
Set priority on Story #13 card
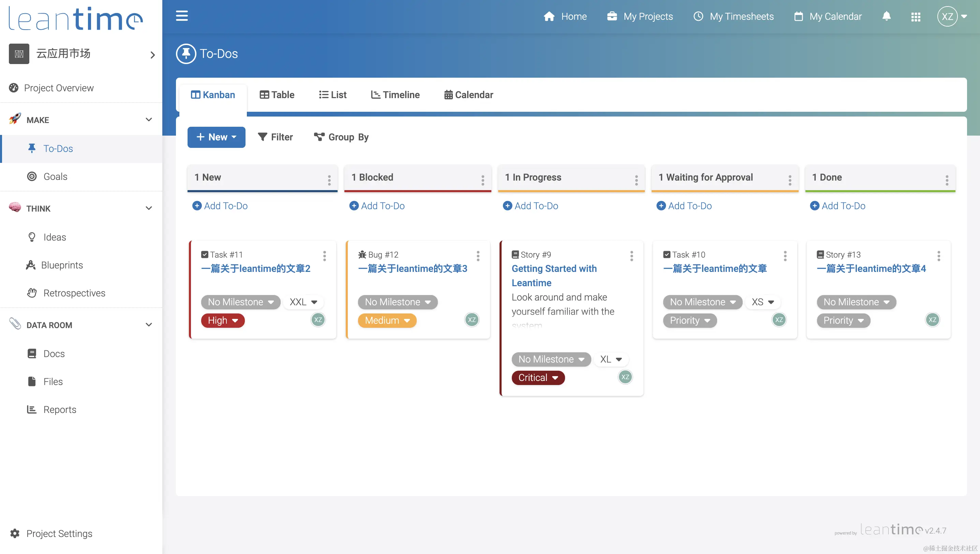coord(843,320)
